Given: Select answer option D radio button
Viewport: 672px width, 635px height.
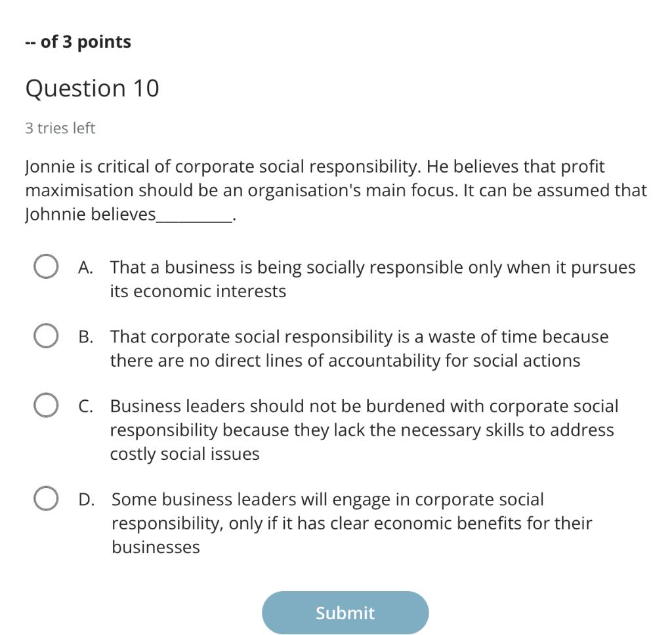Looking at the screenshot, I should [45, 499].
